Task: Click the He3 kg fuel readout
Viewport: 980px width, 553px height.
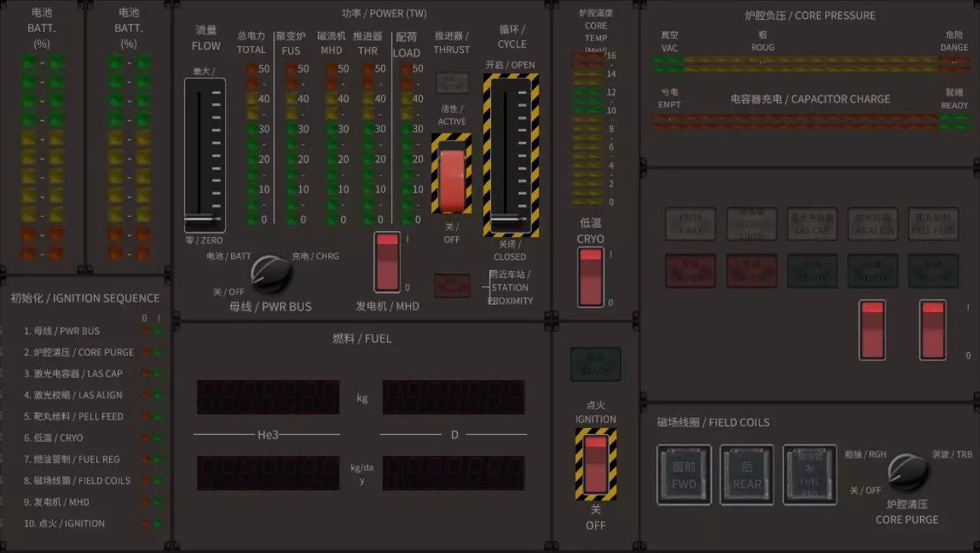Action: (x=268, y=397)
